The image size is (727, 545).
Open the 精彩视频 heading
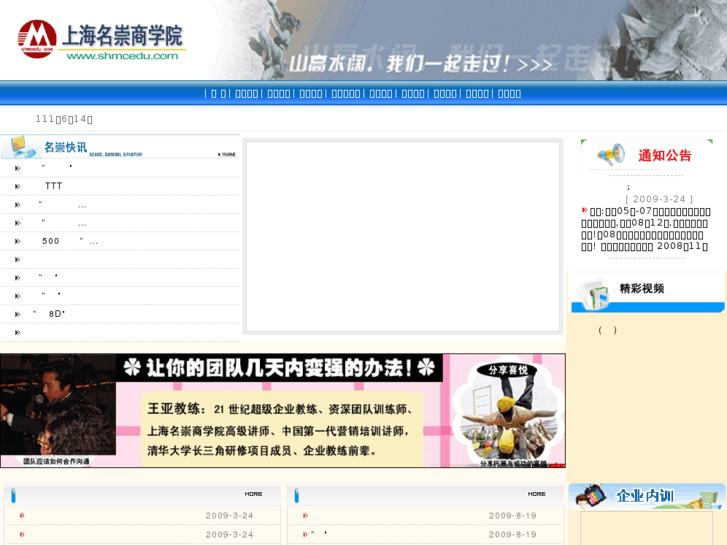[x=642, y=289]
